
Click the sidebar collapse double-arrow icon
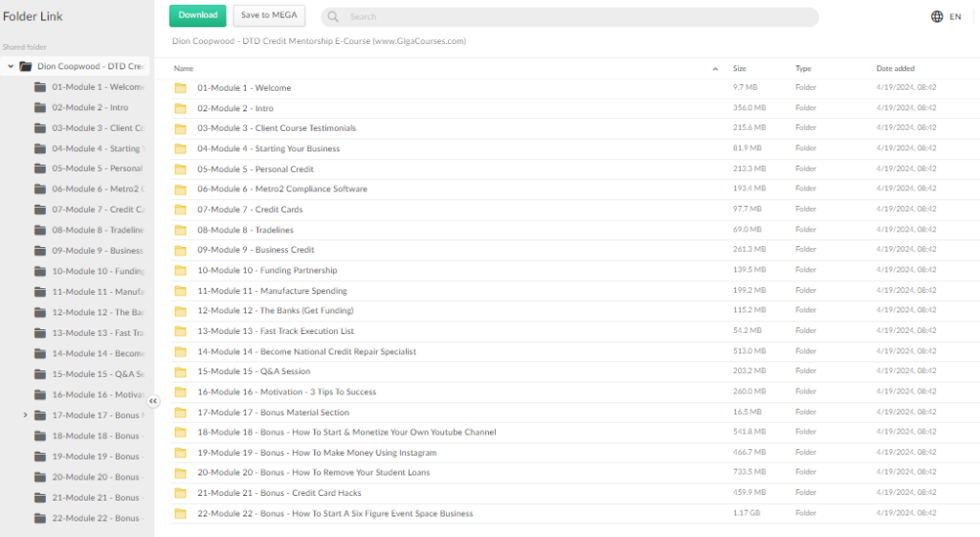point(153,402)
